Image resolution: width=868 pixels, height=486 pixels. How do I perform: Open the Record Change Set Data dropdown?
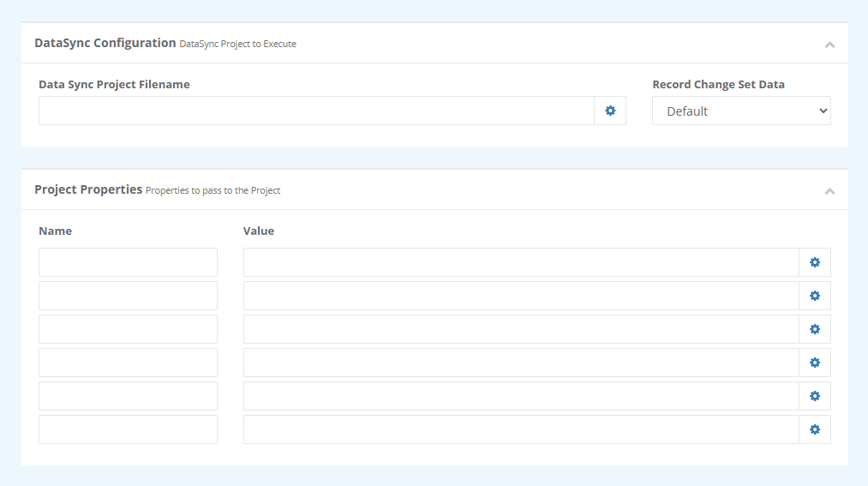[741, 111]
